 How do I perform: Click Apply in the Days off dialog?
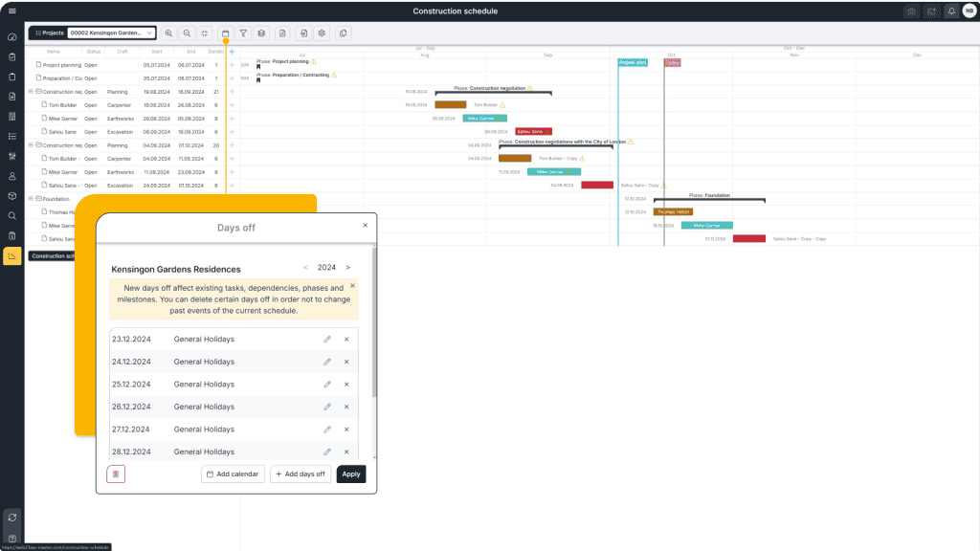pyautogui.click(x=350, y=474)
